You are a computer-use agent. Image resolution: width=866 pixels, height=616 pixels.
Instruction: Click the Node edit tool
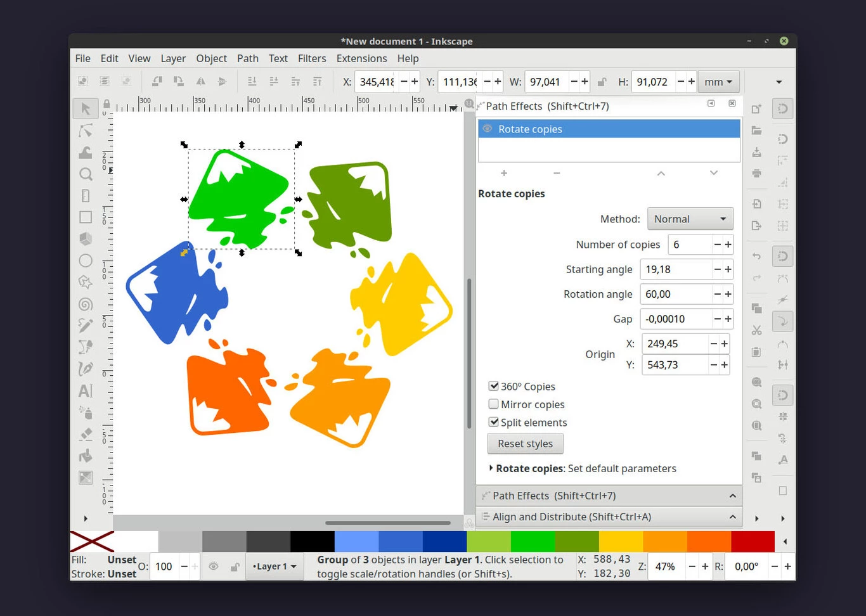click(86, 131)
